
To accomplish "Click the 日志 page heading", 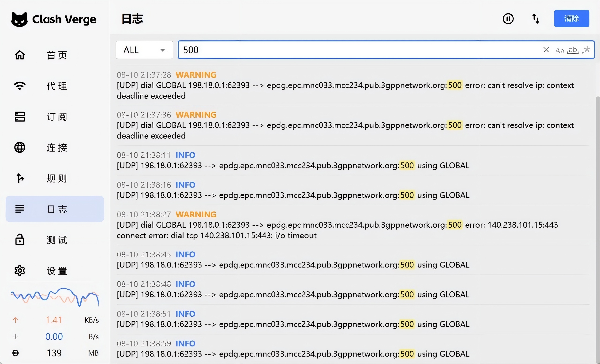I will (132, 19).
